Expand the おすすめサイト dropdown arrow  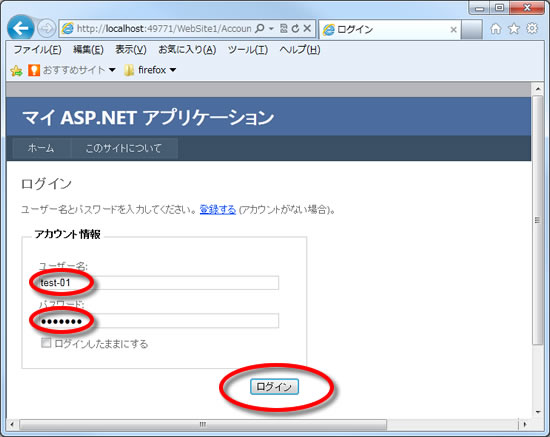pos(112,70)
